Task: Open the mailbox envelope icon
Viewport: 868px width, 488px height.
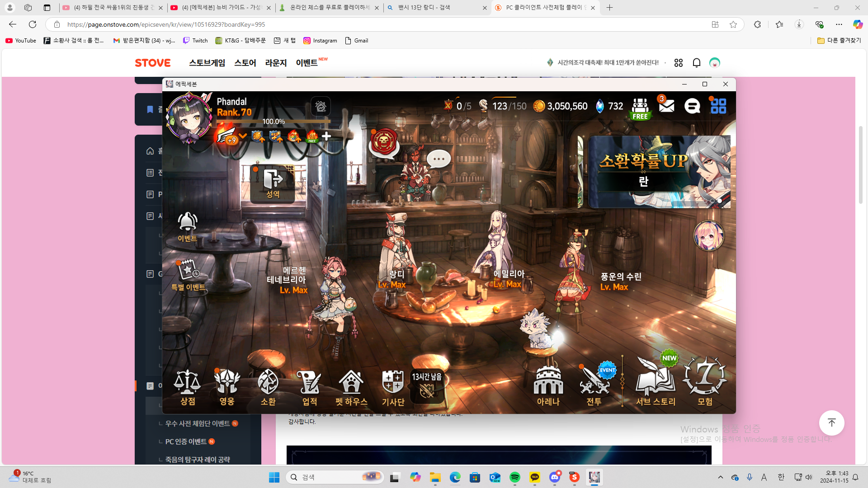Action: pyautogui.click(x=666, y=106)
